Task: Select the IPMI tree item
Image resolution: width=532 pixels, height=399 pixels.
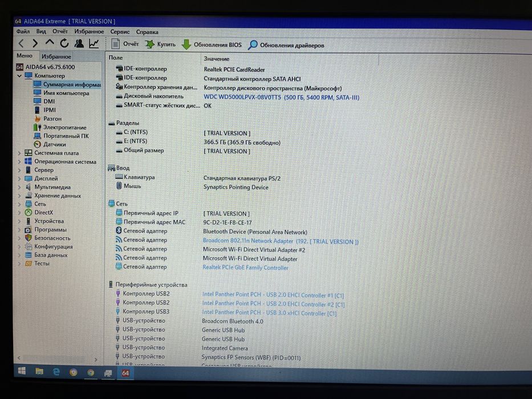Action: [x=45, y=110]
